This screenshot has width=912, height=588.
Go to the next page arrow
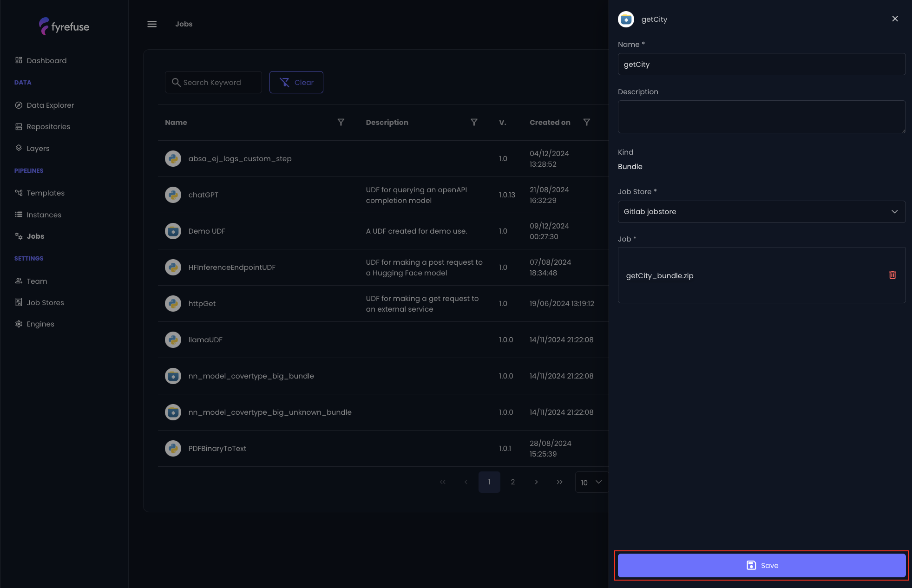(x=536, y=482)
